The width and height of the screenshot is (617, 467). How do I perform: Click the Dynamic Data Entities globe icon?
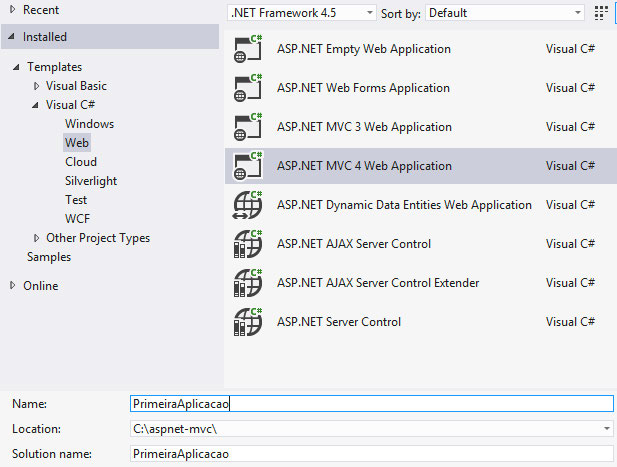pyautogui.click(x=248, y=205)
